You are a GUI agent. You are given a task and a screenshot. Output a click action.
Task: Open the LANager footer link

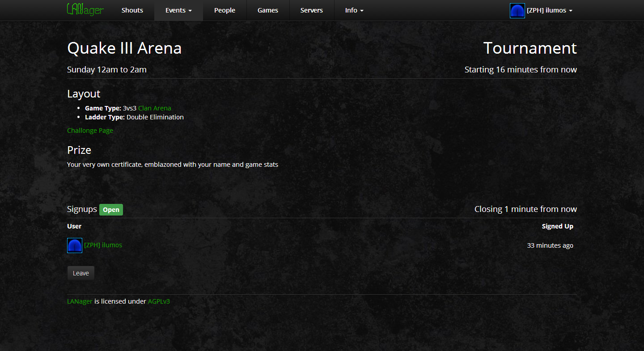tap(80, 301)
